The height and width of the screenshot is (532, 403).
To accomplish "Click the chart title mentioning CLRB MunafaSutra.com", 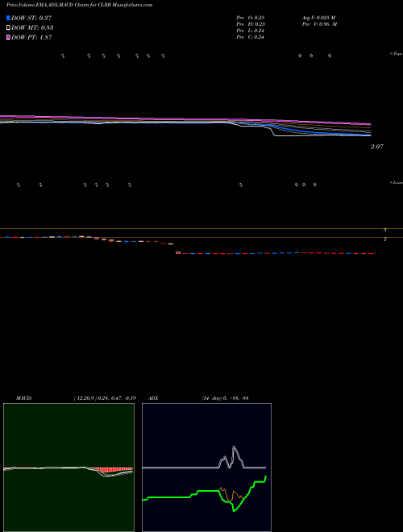I will coord(79,5).
